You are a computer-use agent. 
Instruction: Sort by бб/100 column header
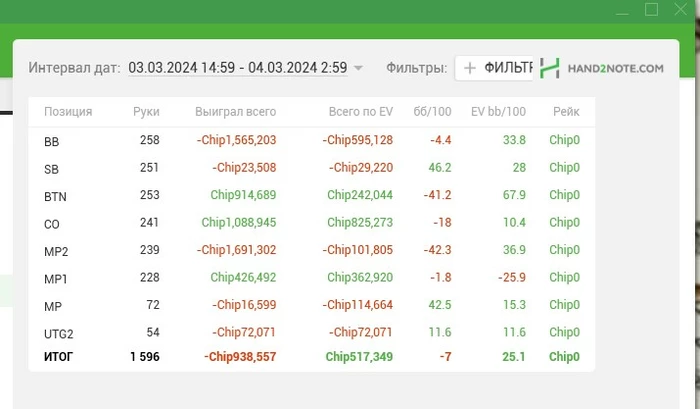pyautogui.click(x=432, y=112)
